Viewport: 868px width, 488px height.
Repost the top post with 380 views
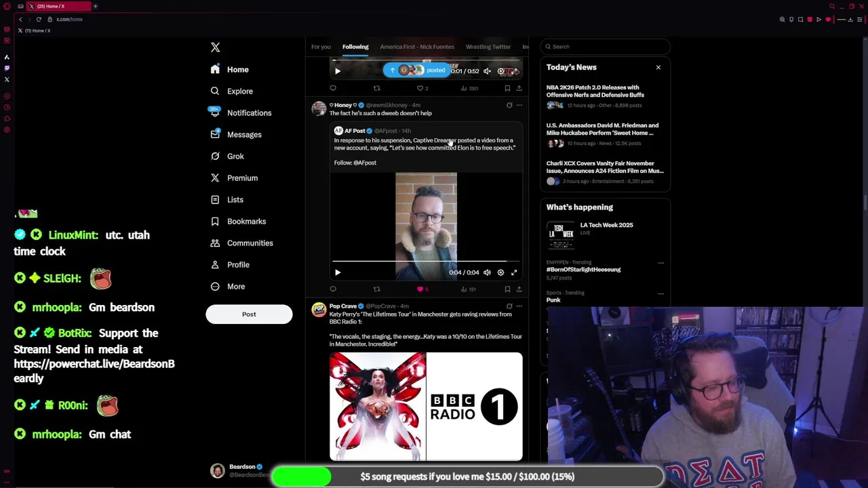[376, 88]
